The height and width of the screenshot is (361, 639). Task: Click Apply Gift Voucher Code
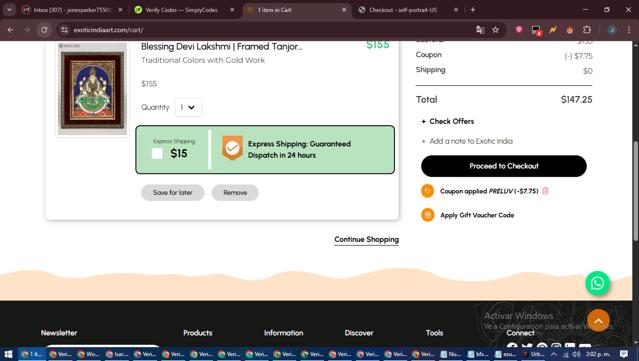click(477, 215)
